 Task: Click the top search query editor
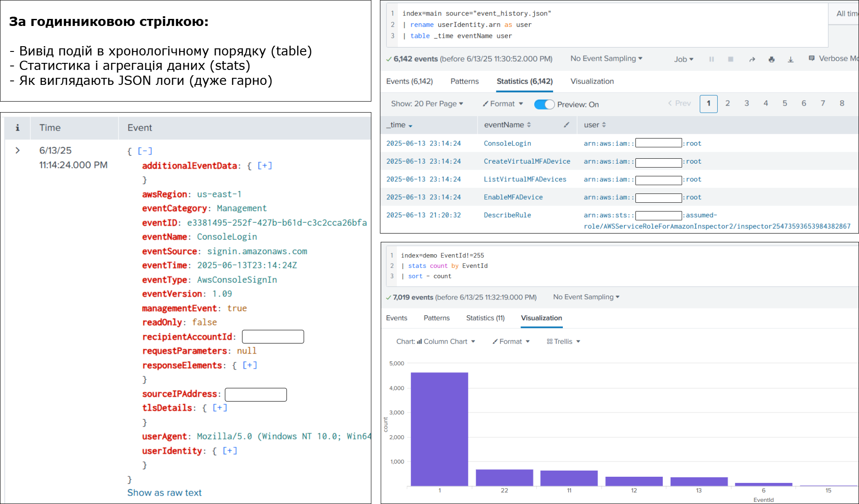click(607, 25)
